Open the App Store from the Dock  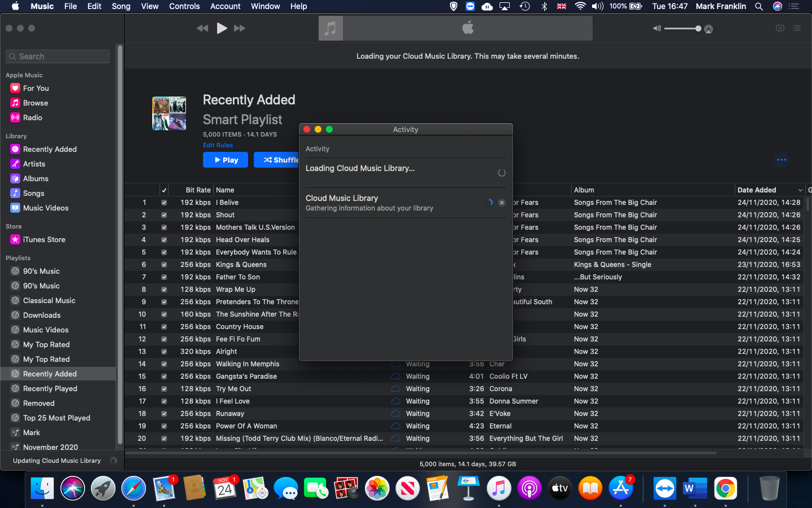(621, 488)
